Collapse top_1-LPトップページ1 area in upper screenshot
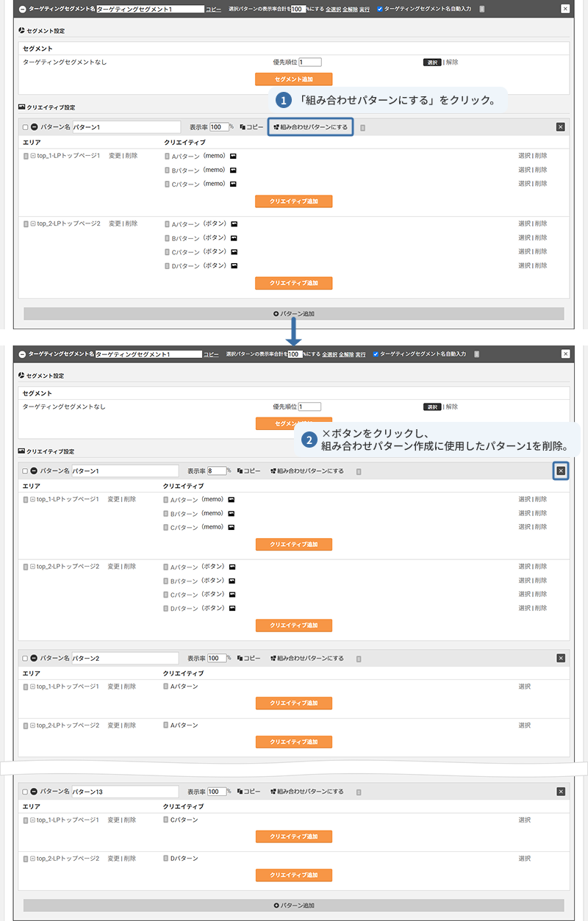This screenshot has width=588, height=921. 32,156
